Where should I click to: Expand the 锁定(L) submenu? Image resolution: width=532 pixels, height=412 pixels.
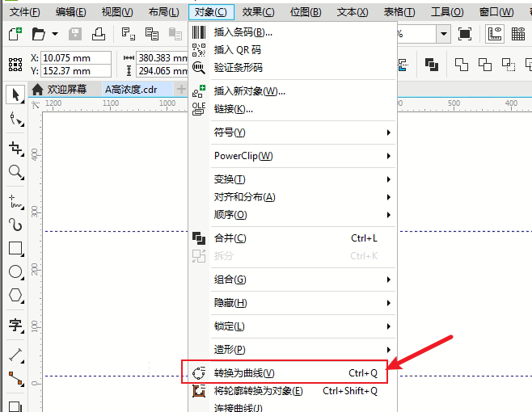293,326
